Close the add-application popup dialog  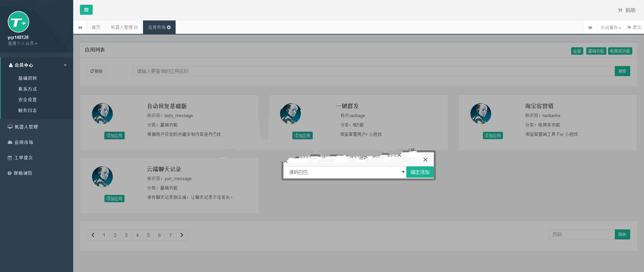(425, 160)
